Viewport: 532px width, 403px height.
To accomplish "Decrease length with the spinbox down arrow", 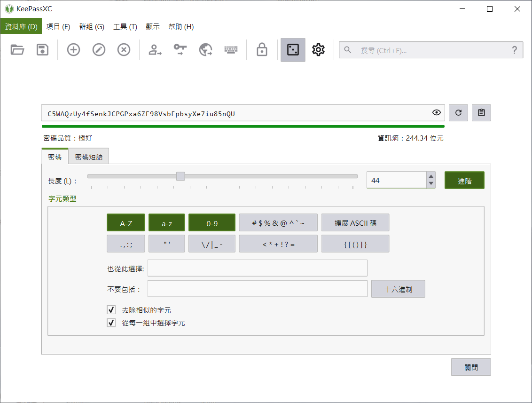I will [431, 184].
